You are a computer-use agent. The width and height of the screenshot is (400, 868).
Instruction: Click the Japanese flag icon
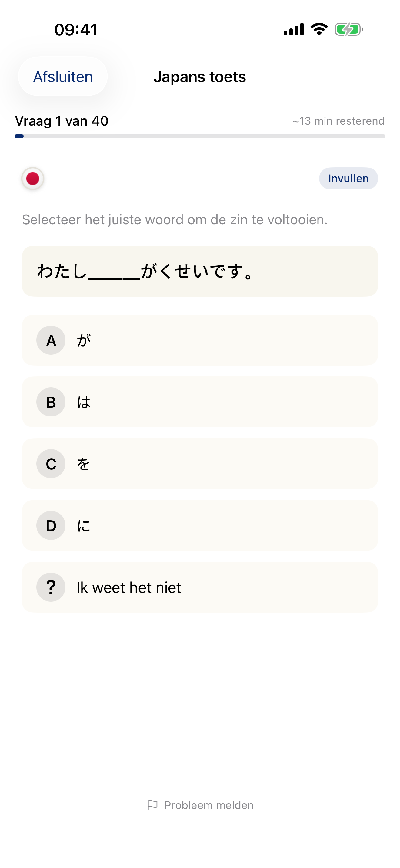[32, 179]
